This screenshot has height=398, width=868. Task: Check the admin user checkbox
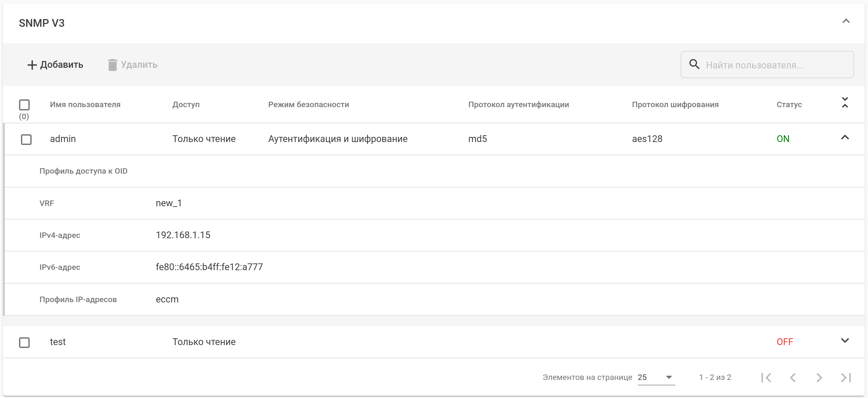coord(26,139)
